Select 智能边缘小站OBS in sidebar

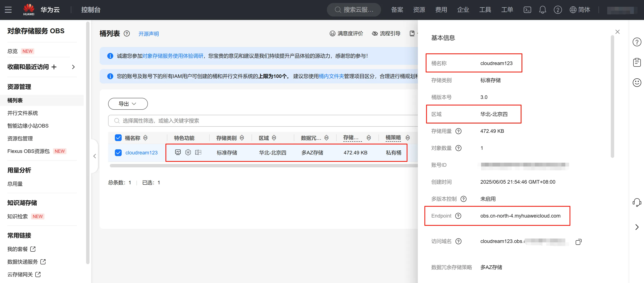(28, 126)
